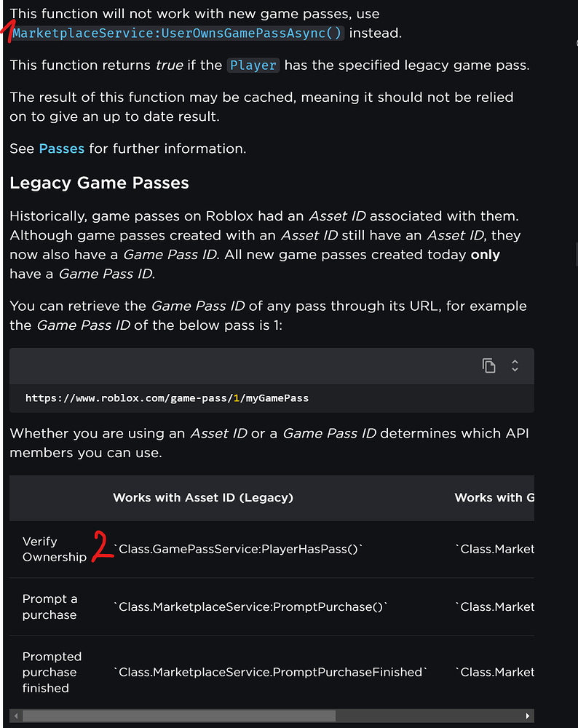This screenshot has width=578, height=728.
Task: Click the Class.MarketplaceService:PromptPurchase() cell
Action: click(250, 607)
